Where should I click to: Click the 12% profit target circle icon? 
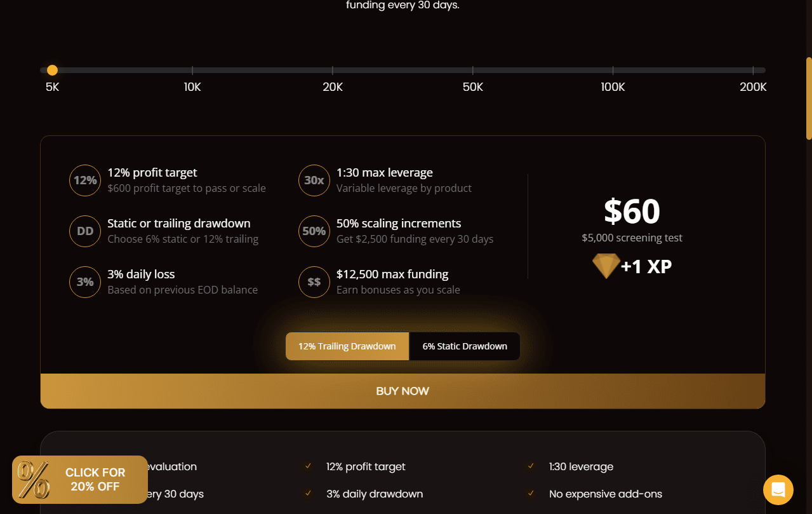[x=85, y=180]
